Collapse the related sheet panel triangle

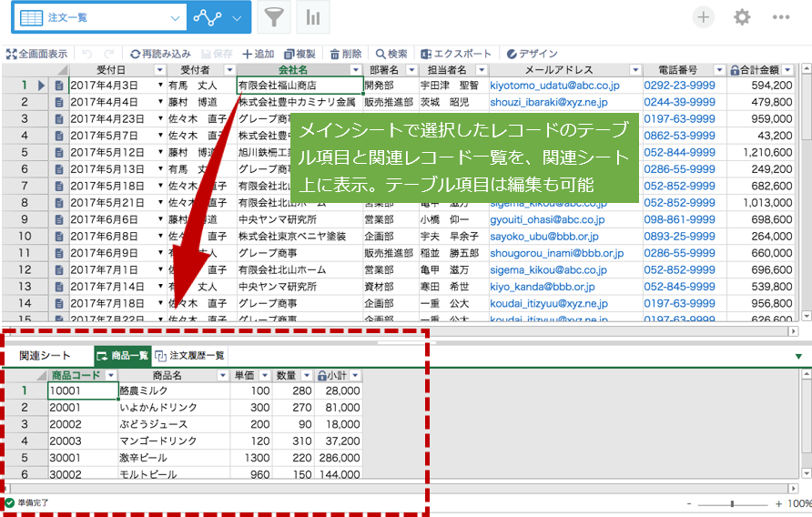(798, 356)
